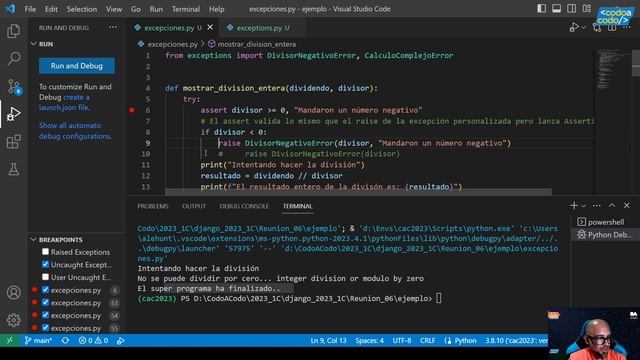Toggle primary side bar layout icon
The width and height of the screenshot is (640, 360).
541,9
